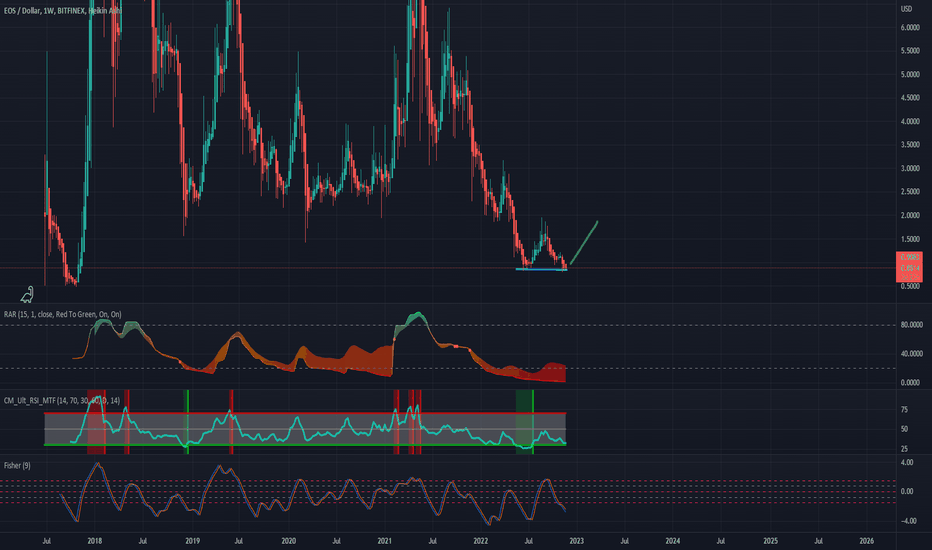Click the 2018 label on the time axis
This screenshot has height=550, width=932.
[x=95, y=541]
